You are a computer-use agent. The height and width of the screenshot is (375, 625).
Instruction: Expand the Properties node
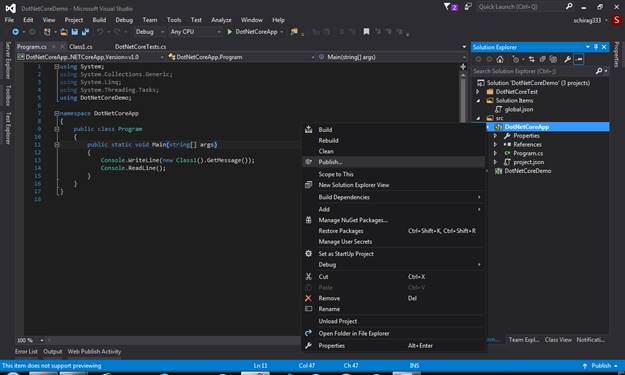pyautogui.click(x=495, y=136)
